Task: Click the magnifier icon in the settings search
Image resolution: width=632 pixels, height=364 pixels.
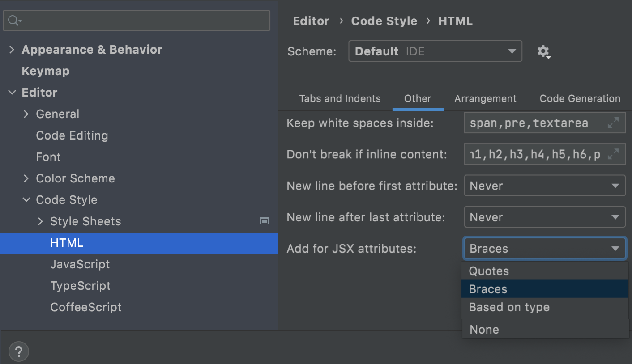Action: tap(13, 20)
